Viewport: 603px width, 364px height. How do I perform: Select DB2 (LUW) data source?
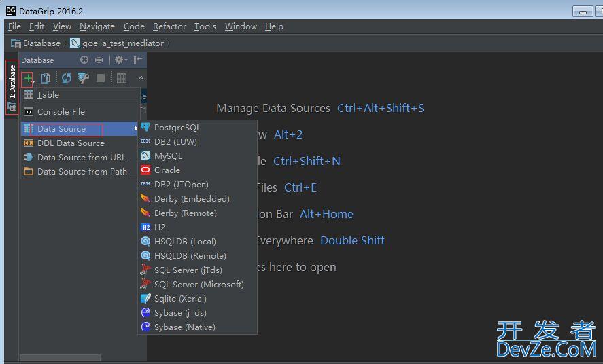(x=198, y=142)
